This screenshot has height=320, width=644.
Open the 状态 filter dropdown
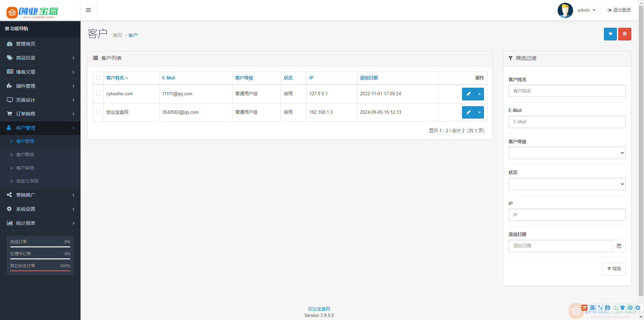click(x=567, y=184)
